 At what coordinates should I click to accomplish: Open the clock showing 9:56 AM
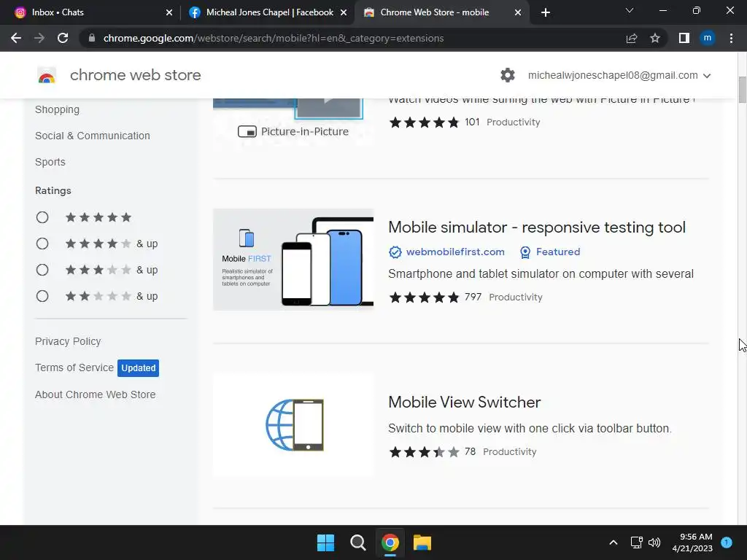tap(692, 542)
